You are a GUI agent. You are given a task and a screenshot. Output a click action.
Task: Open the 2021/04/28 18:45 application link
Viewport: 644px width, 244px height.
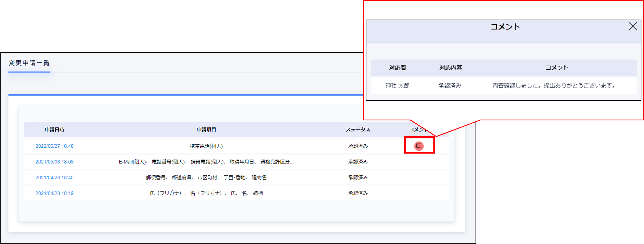55,178
